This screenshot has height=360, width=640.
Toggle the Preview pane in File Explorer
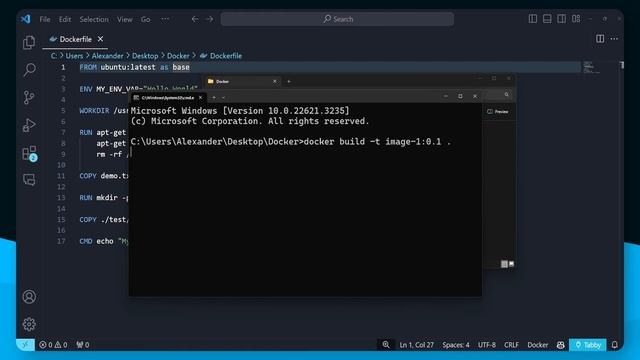498,111
